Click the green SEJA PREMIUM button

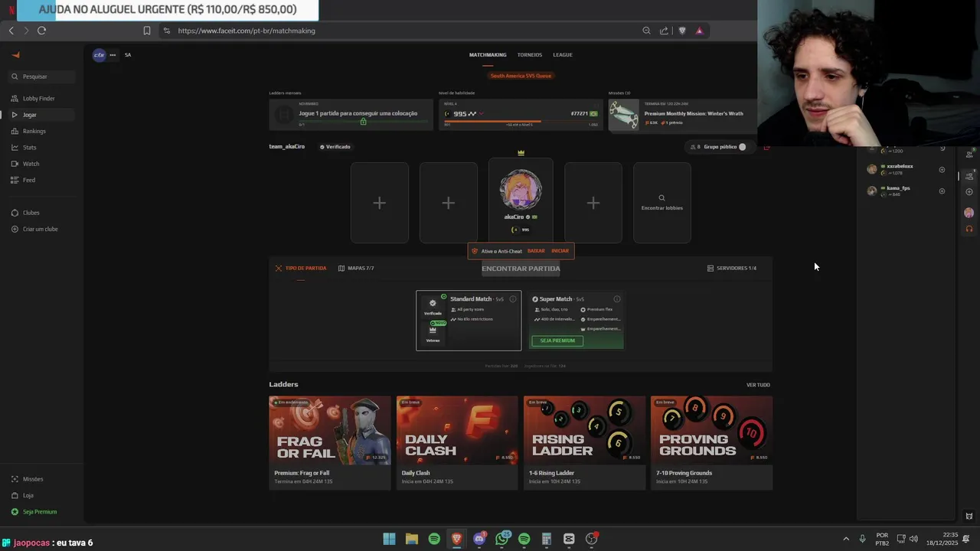pos(557,341)
